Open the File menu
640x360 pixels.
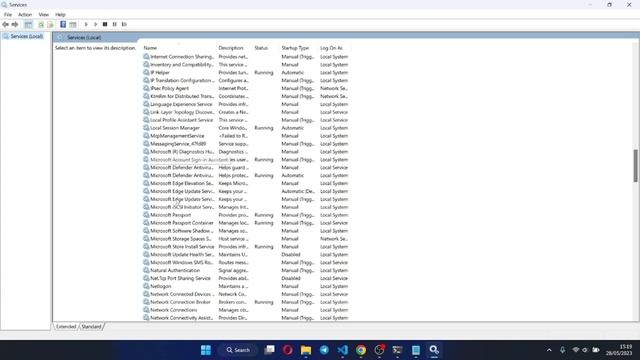click(x=8, y=15)
